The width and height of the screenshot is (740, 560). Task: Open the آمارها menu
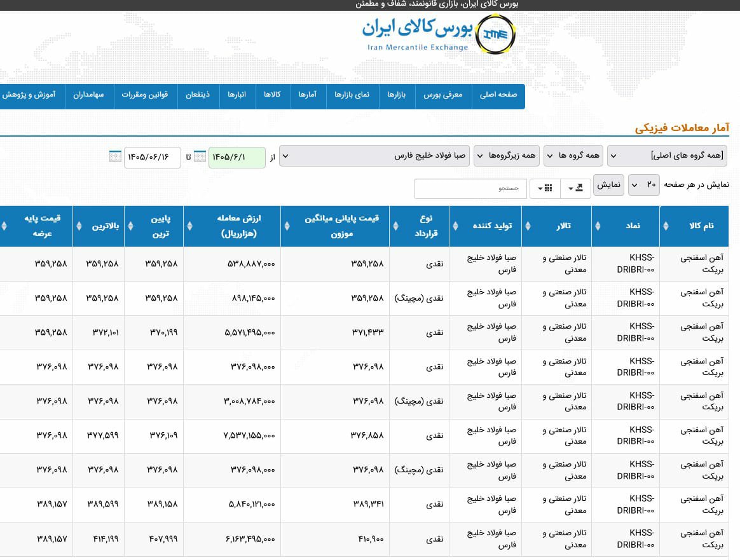point(308,95)
